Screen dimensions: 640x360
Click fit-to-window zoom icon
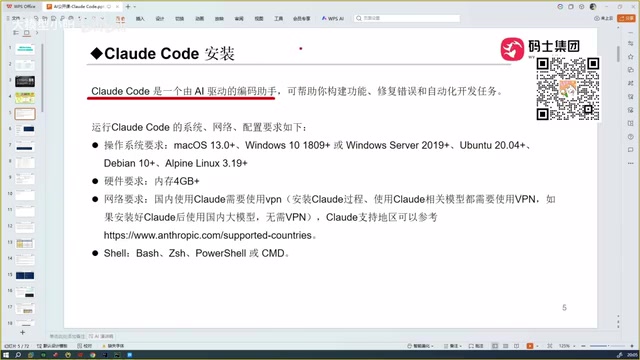tap(550, 346)
